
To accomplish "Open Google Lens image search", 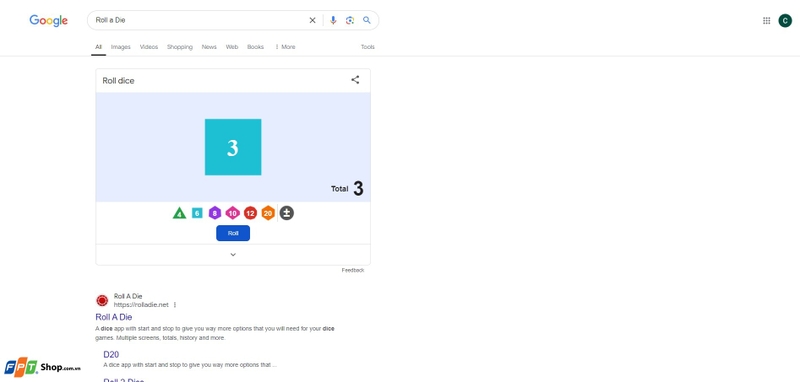I will (x=350, y=20).
